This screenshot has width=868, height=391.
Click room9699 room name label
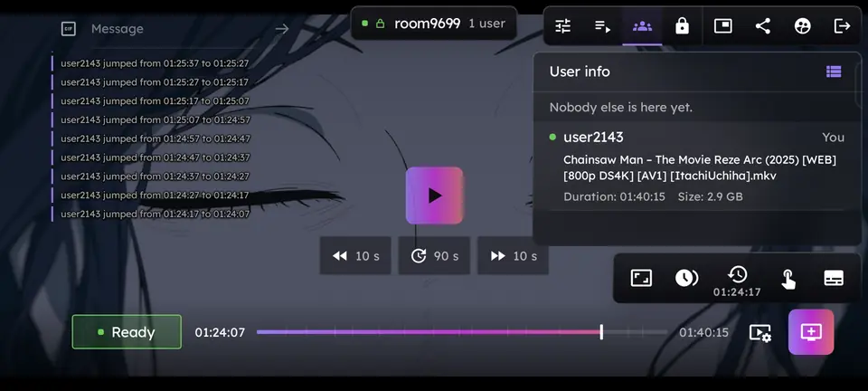pos(427,24)
